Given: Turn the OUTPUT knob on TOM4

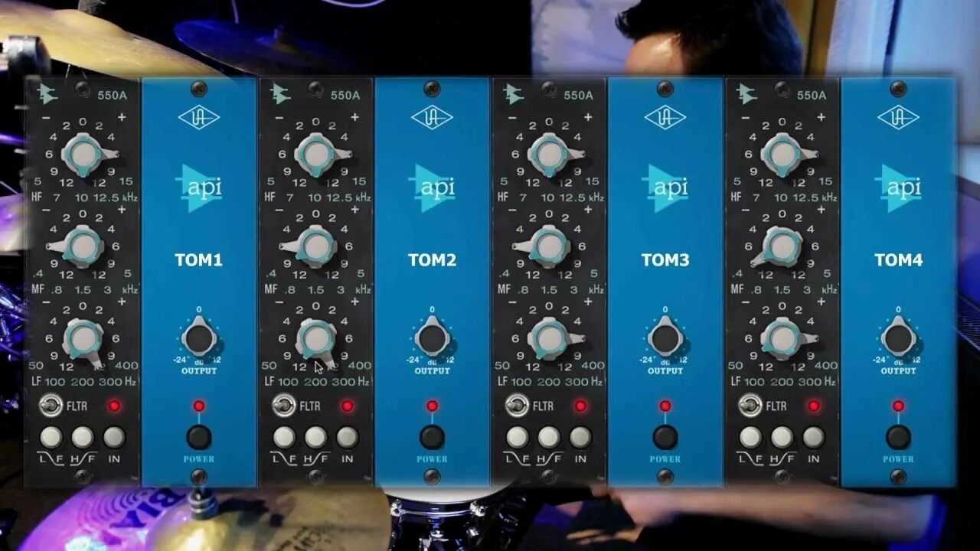Looking at the screenshot, I should pyautogui.click(x=899, y=339).
